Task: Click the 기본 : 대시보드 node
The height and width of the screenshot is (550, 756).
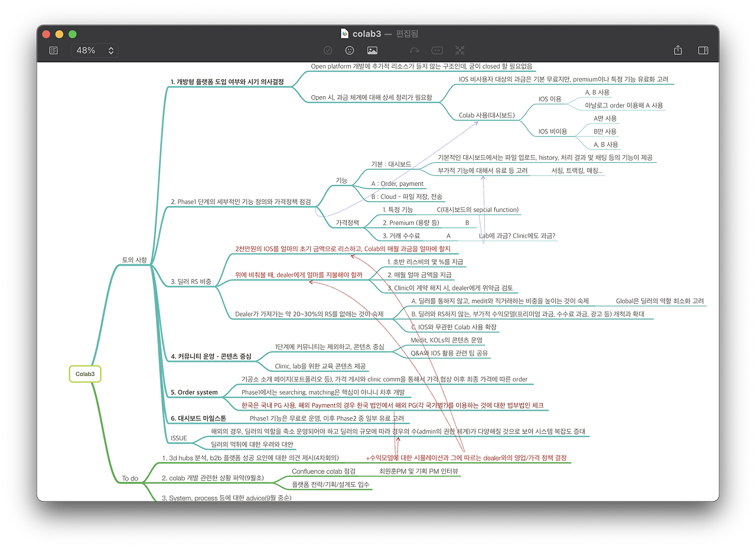Action: [x=391, y=164]
